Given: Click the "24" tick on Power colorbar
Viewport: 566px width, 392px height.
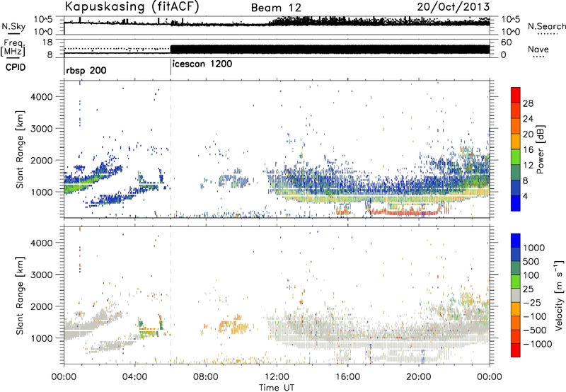Looking at the screenshot, I should tap(528, 119).
